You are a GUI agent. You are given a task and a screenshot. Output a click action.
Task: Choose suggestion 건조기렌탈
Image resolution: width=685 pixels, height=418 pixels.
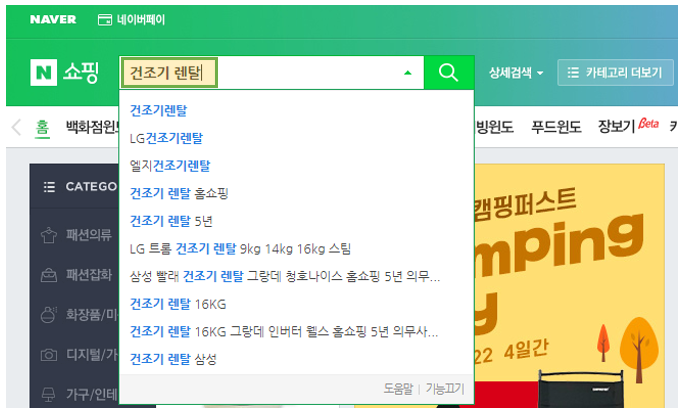[158, 111]
